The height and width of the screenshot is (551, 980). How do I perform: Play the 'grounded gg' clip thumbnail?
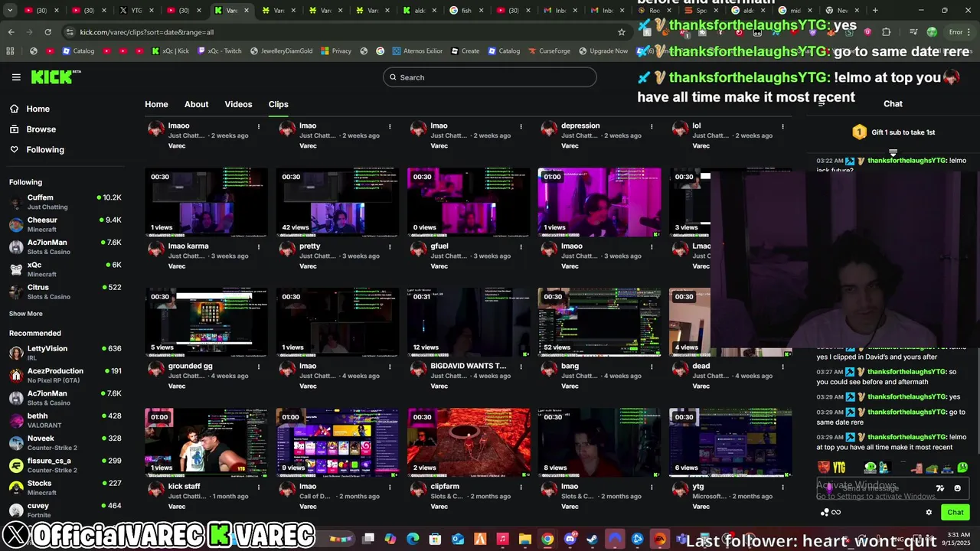[x=207, y=323]
